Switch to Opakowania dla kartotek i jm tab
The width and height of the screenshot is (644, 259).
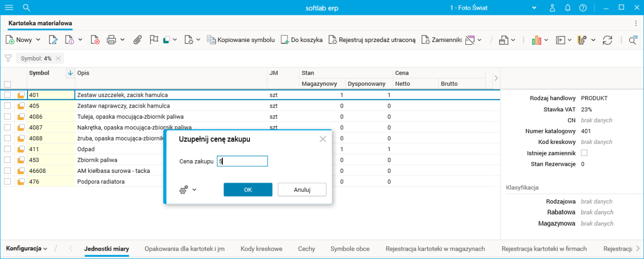point(185,249)
